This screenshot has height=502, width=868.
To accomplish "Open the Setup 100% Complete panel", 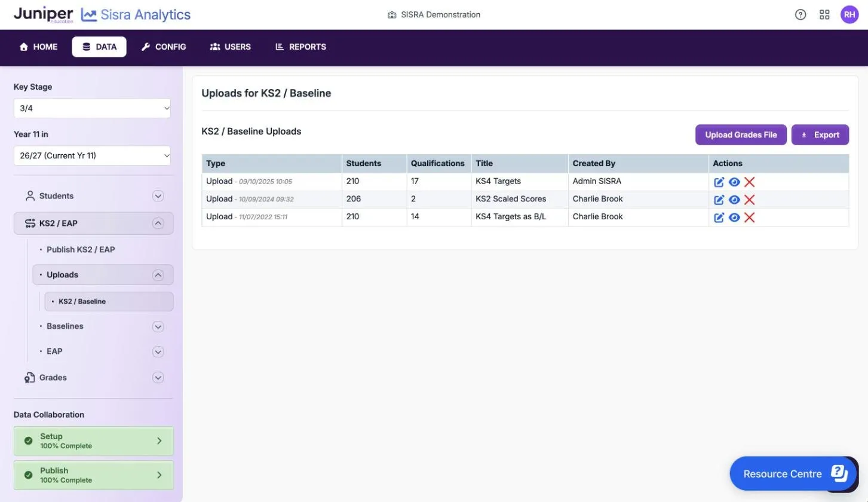I will (94, 441).
